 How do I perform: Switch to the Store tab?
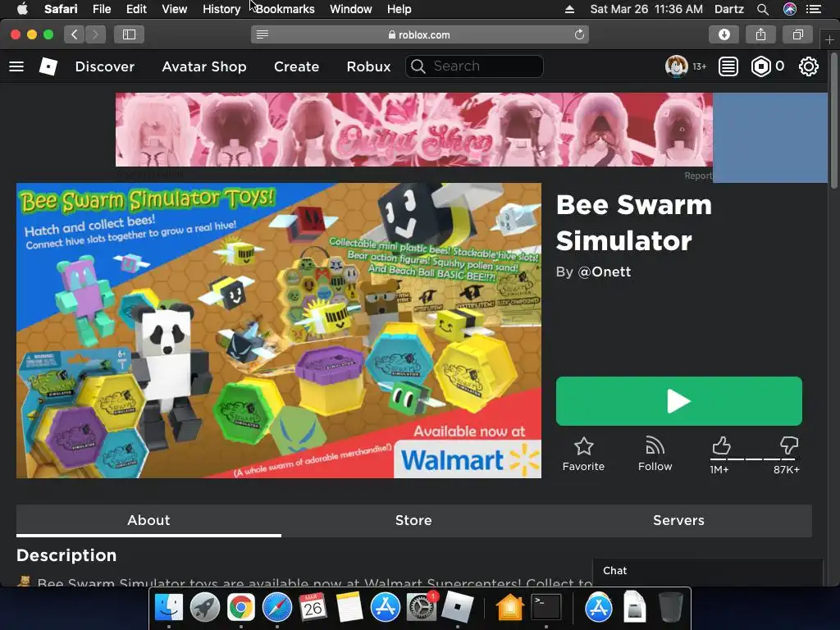[x=413, y=520]
